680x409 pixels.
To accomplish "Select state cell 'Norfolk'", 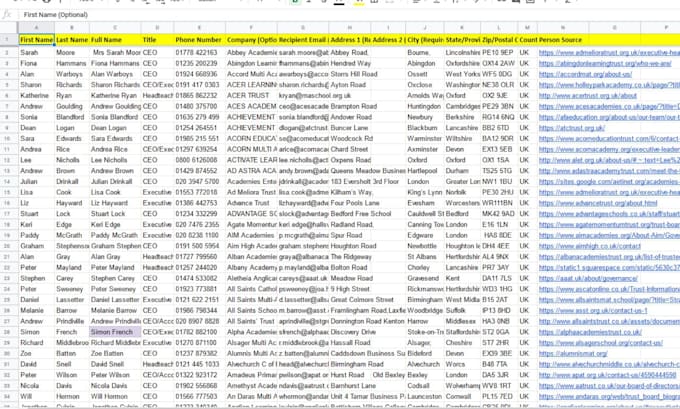I will coord(462,193).
